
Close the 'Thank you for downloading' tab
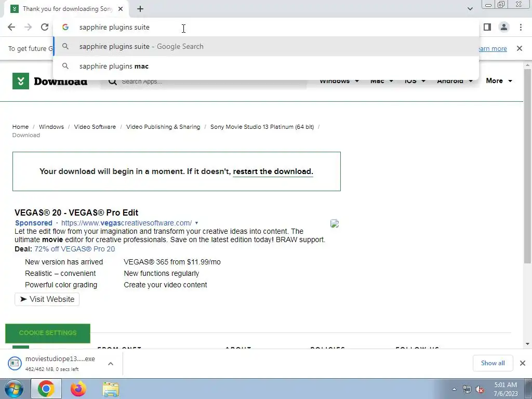pos(121,9)
